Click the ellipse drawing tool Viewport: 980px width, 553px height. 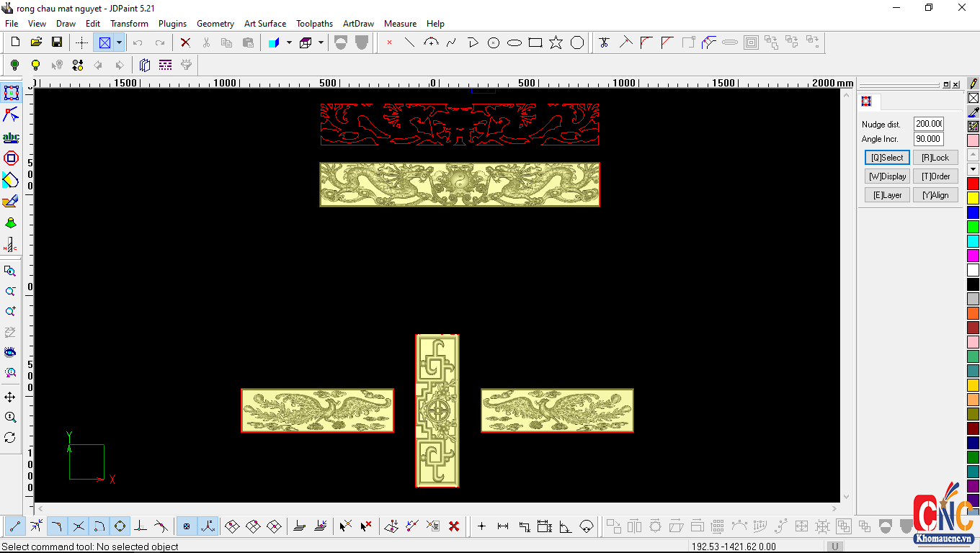[514, 42]
